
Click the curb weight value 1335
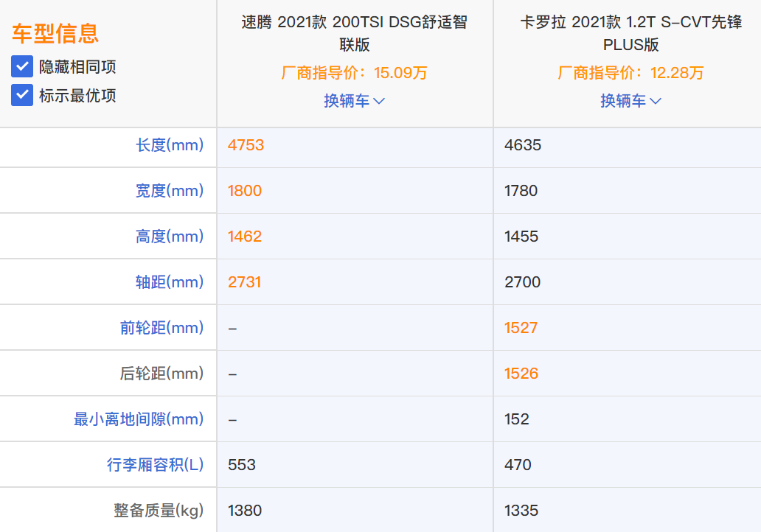(x=521, y=510)
